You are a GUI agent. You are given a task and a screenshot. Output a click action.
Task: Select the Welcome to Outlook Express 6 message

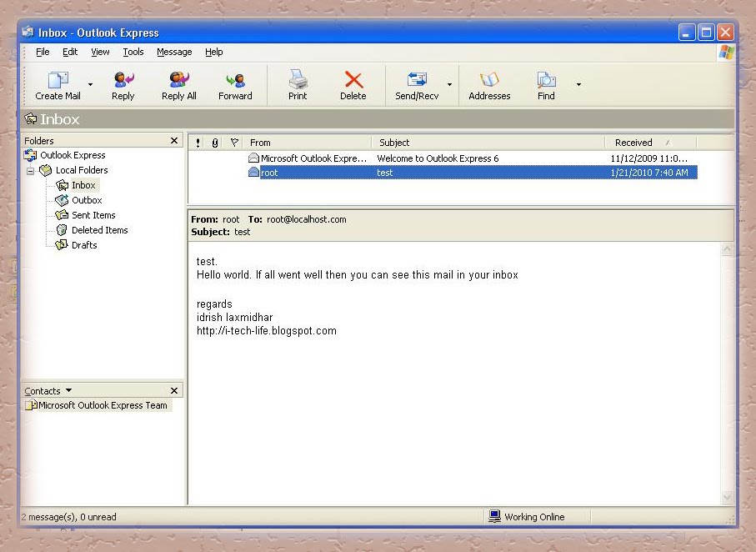438,158
